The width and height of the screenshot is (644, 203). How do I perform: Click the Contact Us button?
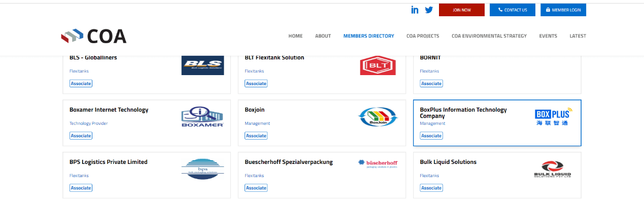point(512,10)
